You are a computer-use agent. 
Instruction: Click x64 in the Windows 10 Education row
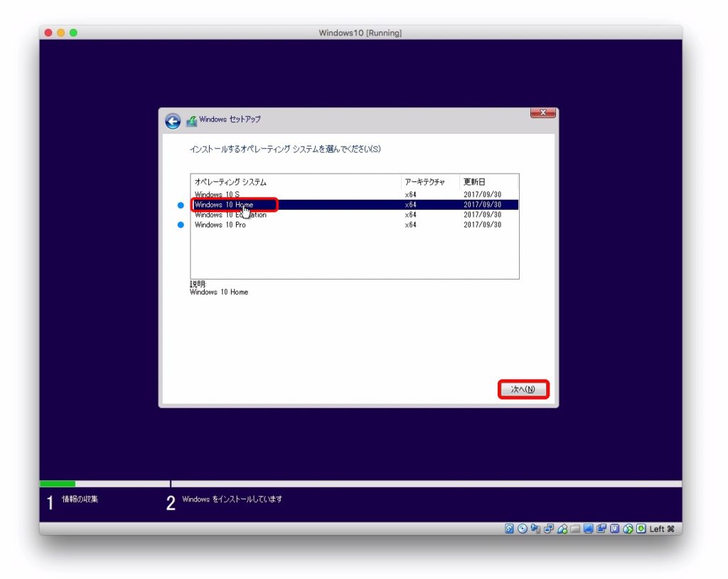pyautogui.click(x=410, y=215)
